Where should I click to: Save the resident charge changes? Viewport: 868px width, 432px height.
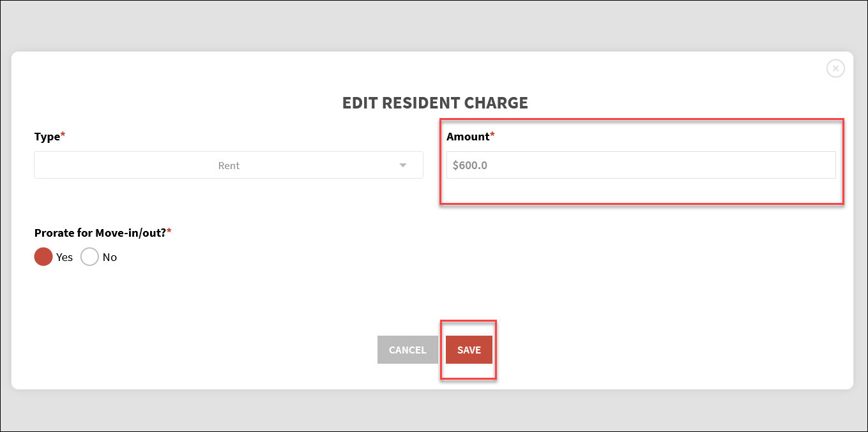pos(468,350)
